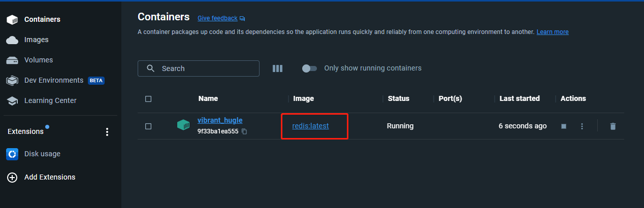Delete the vibrant_hugle container with trash icon
Viewport: 644px width, 208px height.
click(613, 126)
